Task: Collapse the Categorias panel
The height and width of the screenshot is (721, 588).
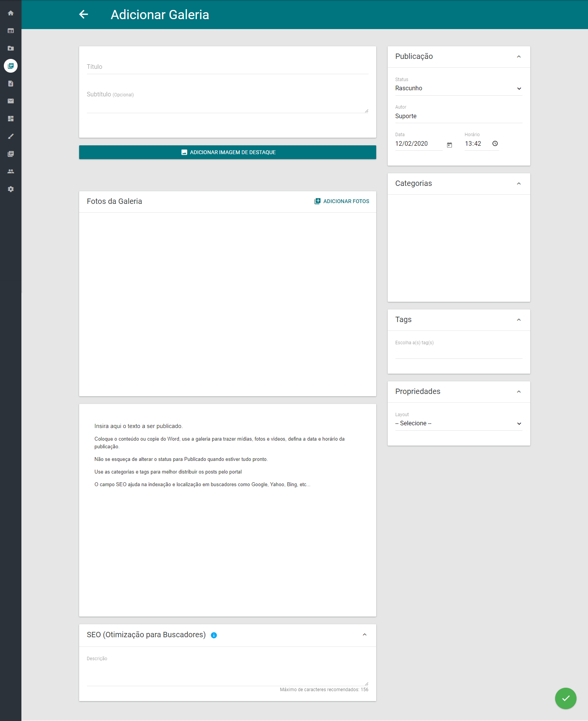Action: click(x=519, y=184)
